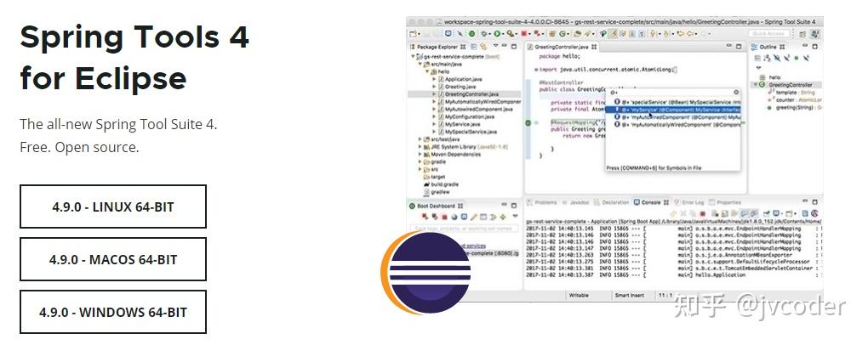Collapse the src/main/java folder
Screen dimensions: 868x345
[420, 64]
